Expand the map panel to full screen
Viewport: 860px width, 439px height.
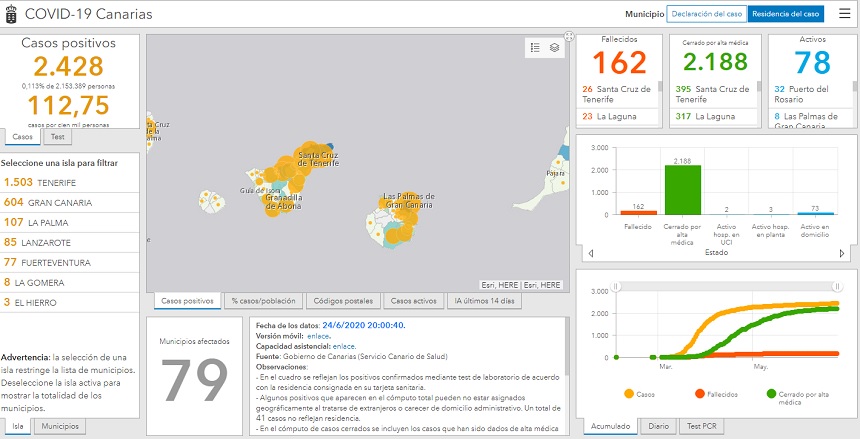click(568, 36)
